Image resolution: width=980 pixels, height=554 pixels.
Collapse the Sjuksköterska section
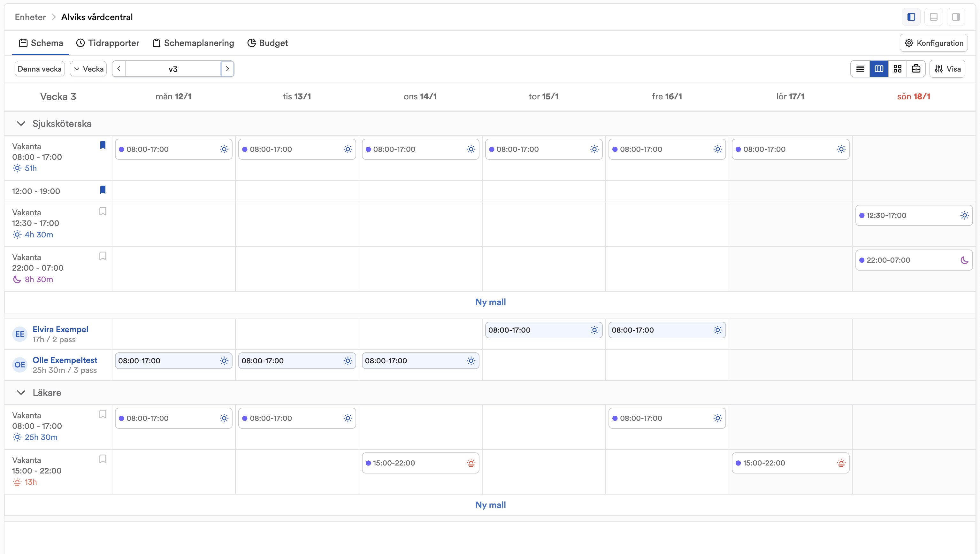coord(21,124)
